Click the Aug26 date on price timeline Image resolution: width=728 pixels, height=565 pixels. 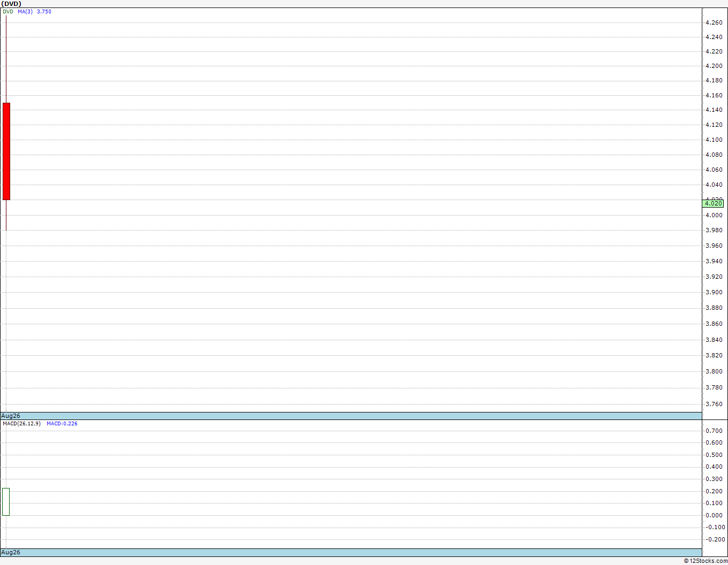tap(11, 416)
